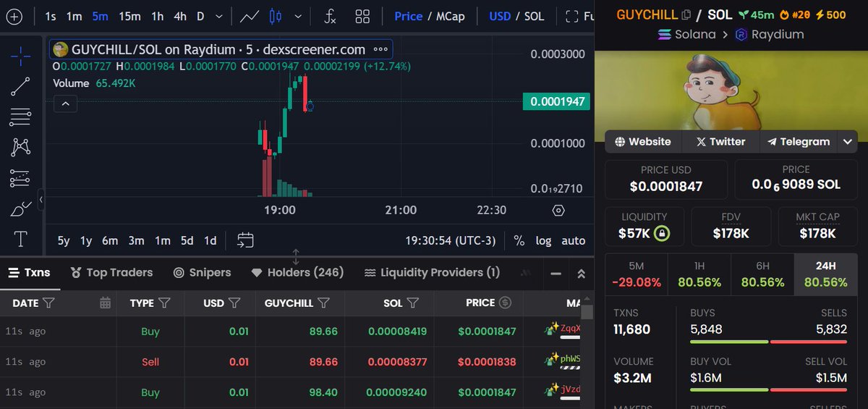
Task: Select the brush drawing tool
Action: (x=20, y=209)
